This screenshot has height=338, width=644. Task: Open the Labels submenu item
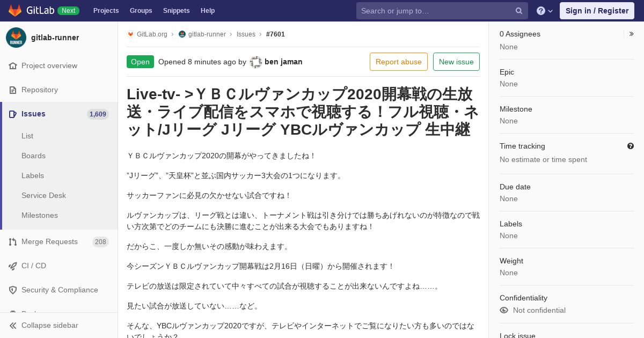[x=33, y=175]
